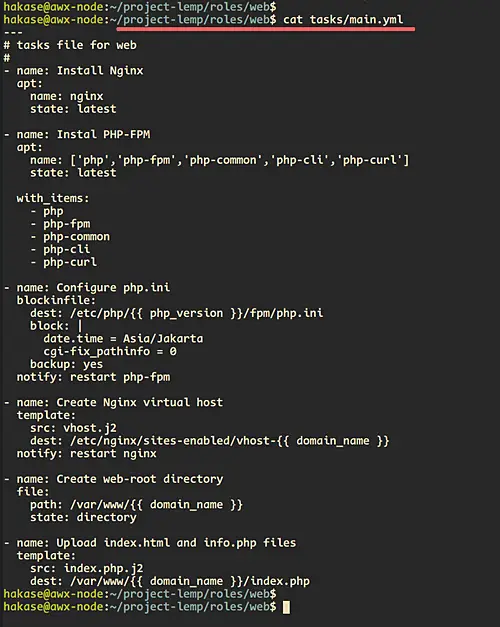Click the terminal cursor block at the last prompt

(x=286, y=607)
